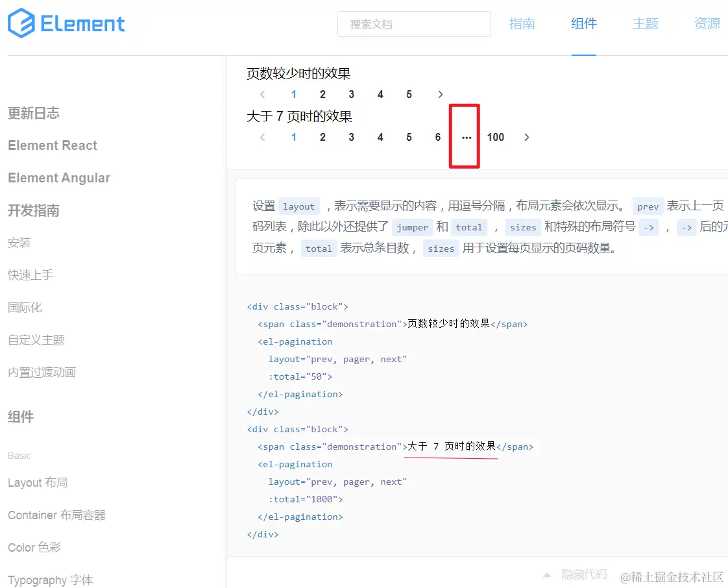Open the 资源 nav tab
This screenshot has width=728, height=588.
point(707,23)
